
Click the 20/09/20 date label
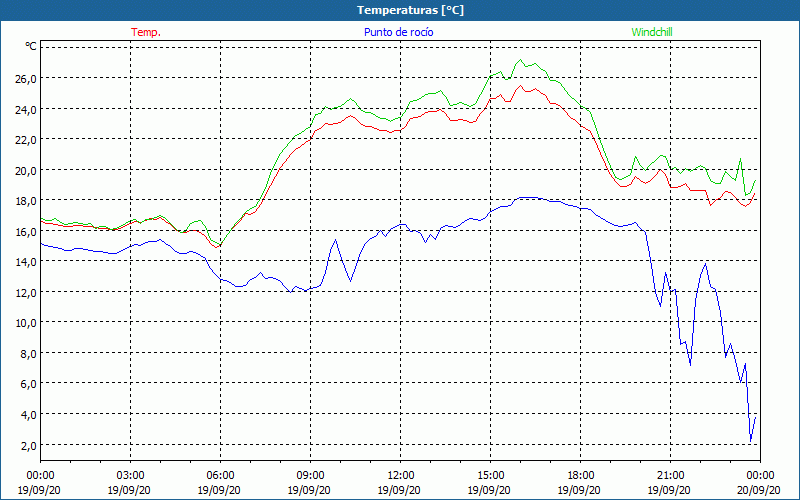760,490
